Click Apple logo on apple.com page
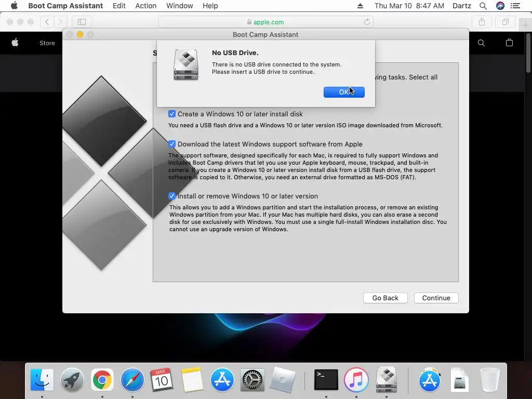This screenshot has width=532, height=399. tap(15, 43)
